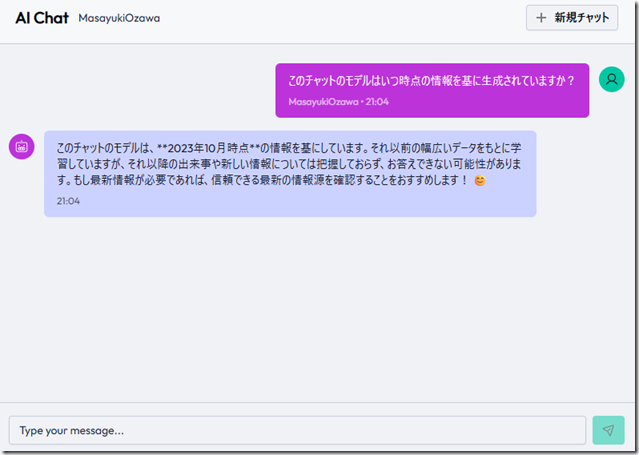The width and height of the screenshot is (639, 455).
Task: Click "MasayukiOzawa • 21:04" sender label in bubble
Action: click(338, 102)
